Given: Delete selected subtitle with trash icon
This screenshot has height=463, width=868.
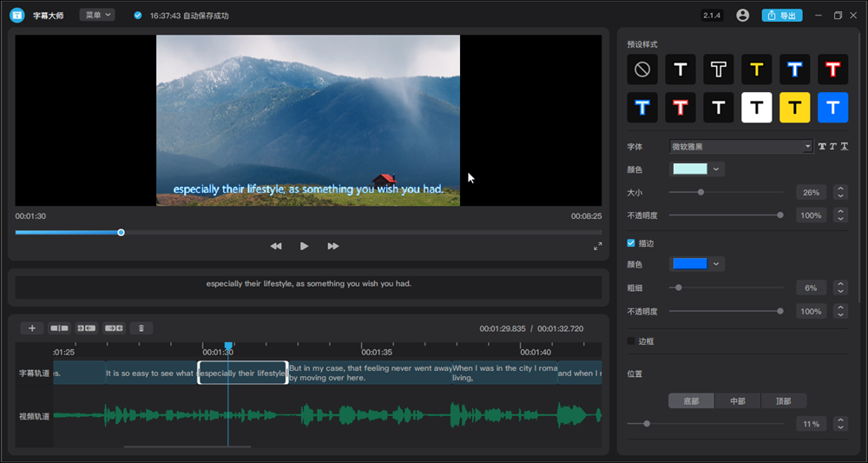Looking at the screenshot, I should [141, 328].
